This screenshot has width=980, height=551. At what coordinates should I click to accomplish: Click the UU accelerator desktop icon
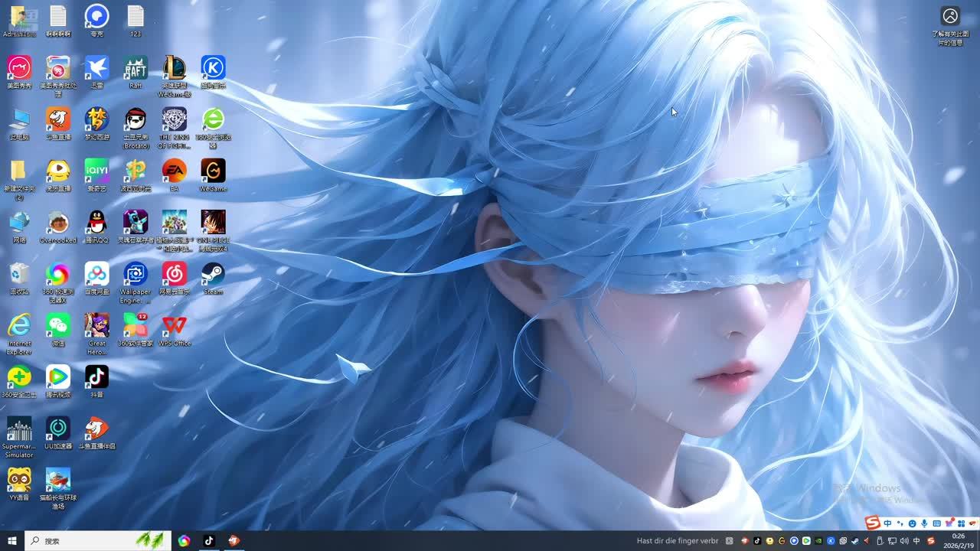[x=58, y=429]
